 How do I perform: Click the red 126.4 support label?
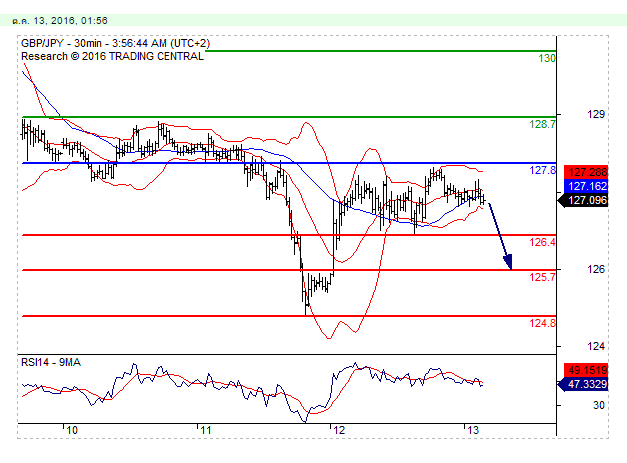542,242
